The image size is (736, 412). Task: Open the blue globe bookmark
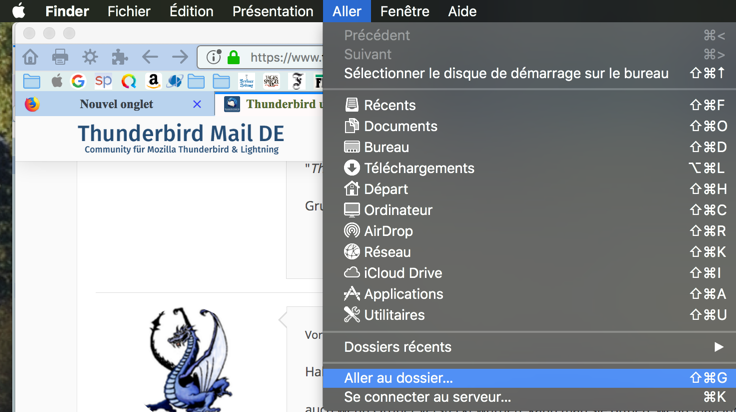point(175,81)
